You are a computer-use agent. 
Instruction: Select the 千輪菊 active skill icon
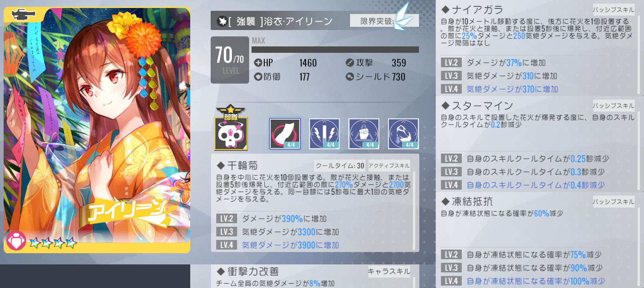coord(285,134)
